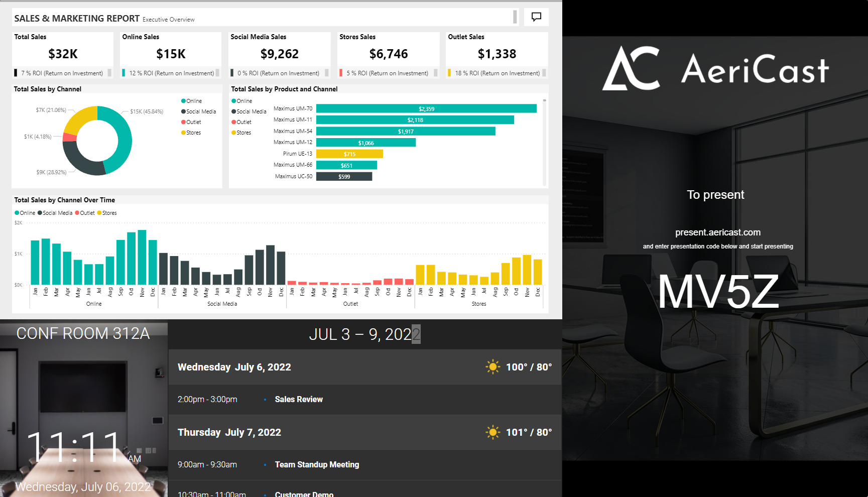Click the 100° / 80° temperature reading
The height and width of the screenshot is (497, 868).
(529, 367)
